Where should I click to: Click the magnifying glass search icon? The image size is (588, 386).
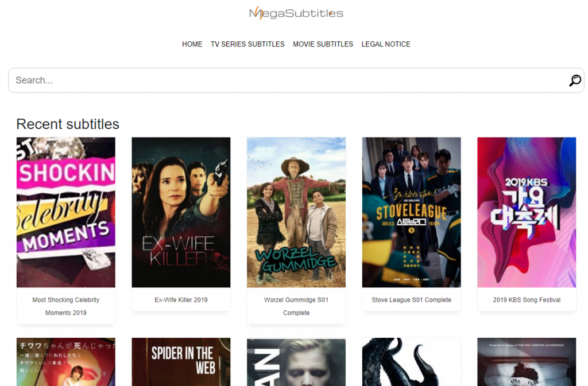[x=575, y=80]
